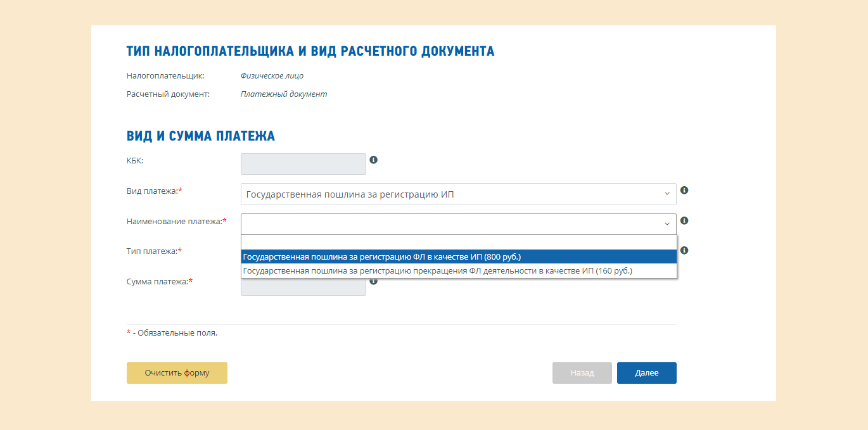
Task: Click the Физическое лицо taxpayer value
Action: [x=272, y=76]
